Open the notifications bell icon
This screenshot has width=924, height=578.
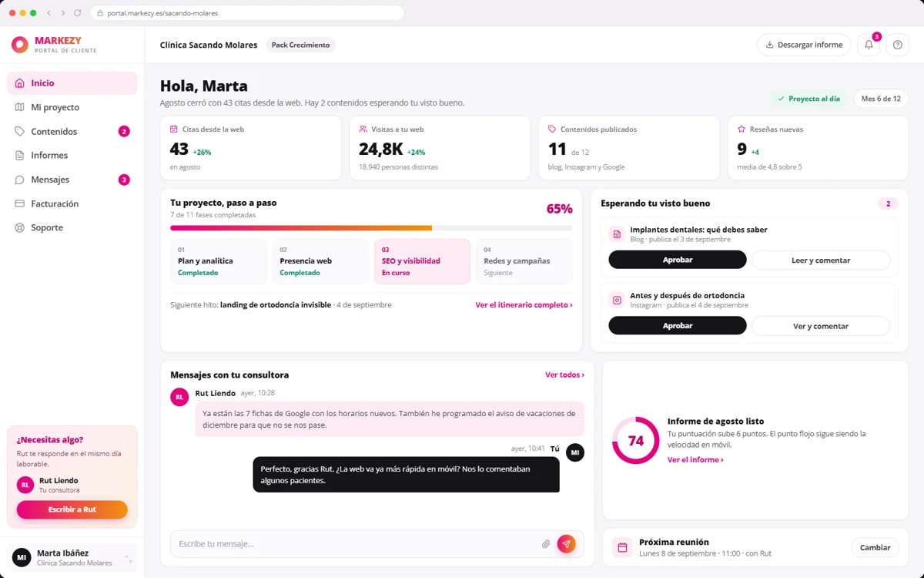tap(869, 45)
